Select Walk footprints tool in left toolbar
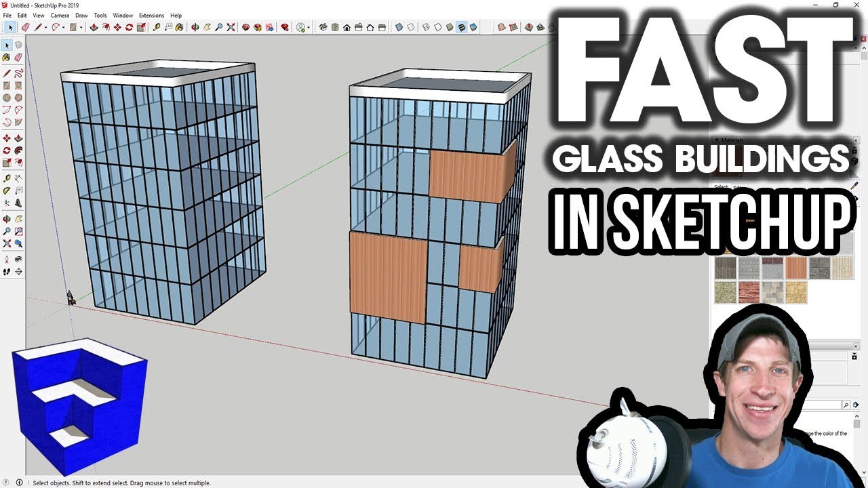This screenshot has width=868, height=488. coord(7,272)
